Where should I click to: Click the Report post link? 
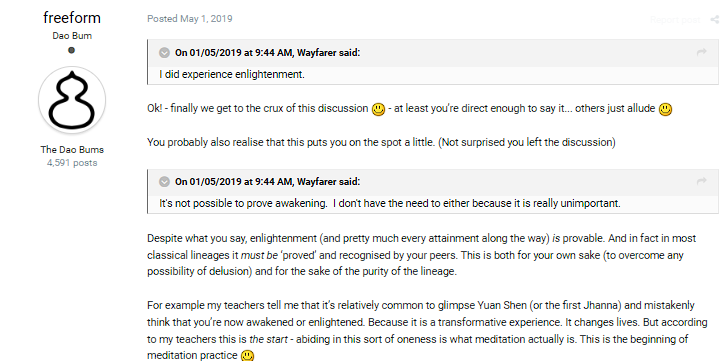[x=675, y=19]
